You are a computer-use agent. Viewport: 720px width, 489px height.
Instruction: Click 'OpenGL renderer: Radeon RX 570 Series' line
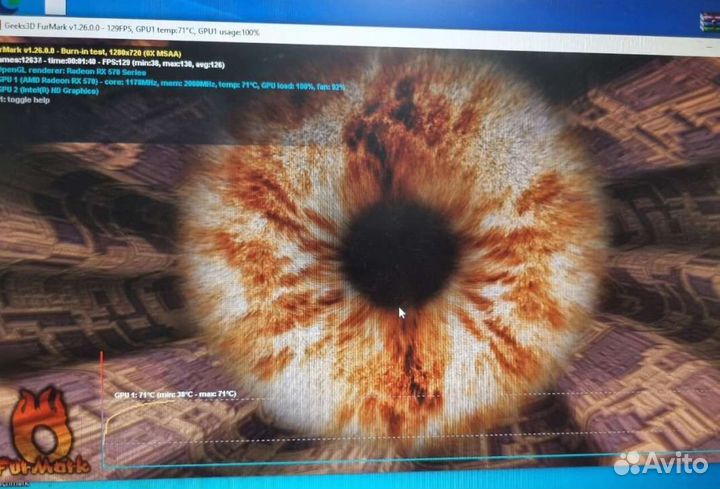tap(73, 72)
